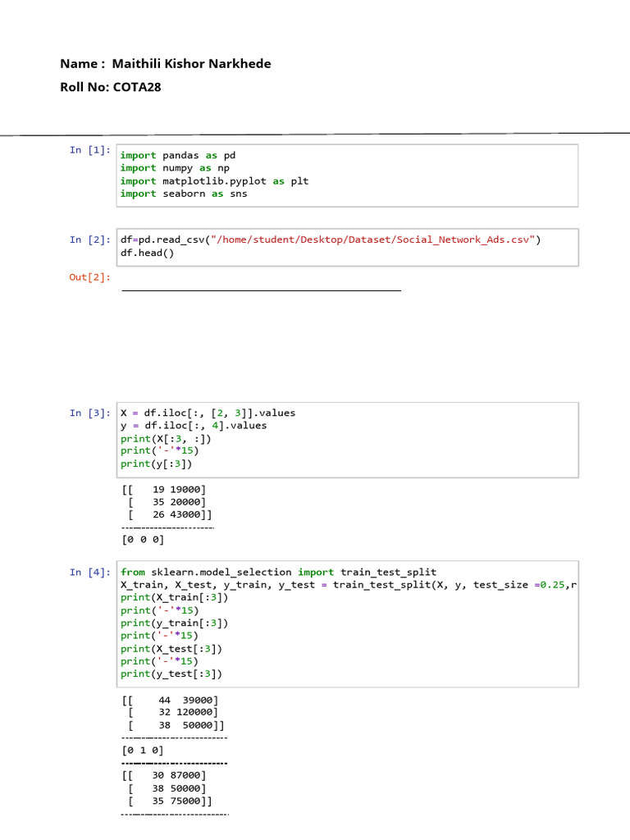The height and width of the screenshot is (840, 630).
Task: Select the In [1]: cell prompt
Action: point(90,150)
